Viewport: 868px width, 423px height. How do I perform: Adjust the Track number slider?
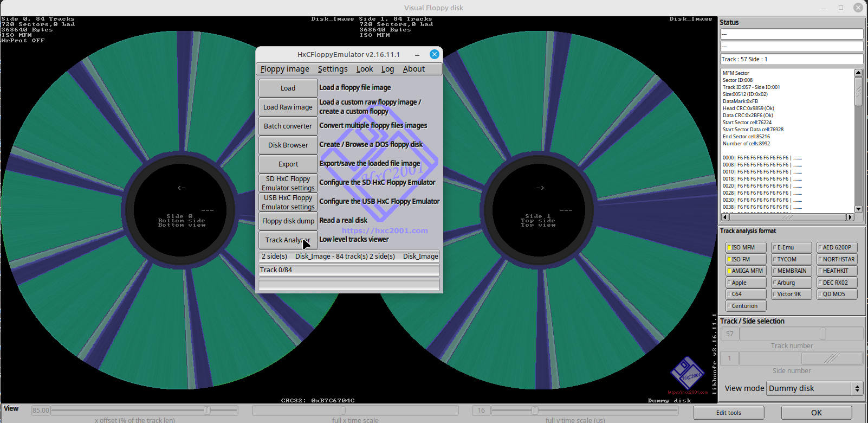click(x=801, y=334)
